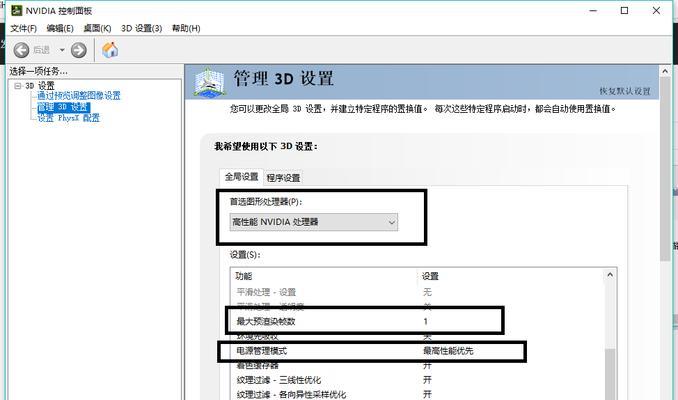The image size is (678, 400).
Task: Click the value 1 for 最大预渲染帧数
Action: coord(425,321)
